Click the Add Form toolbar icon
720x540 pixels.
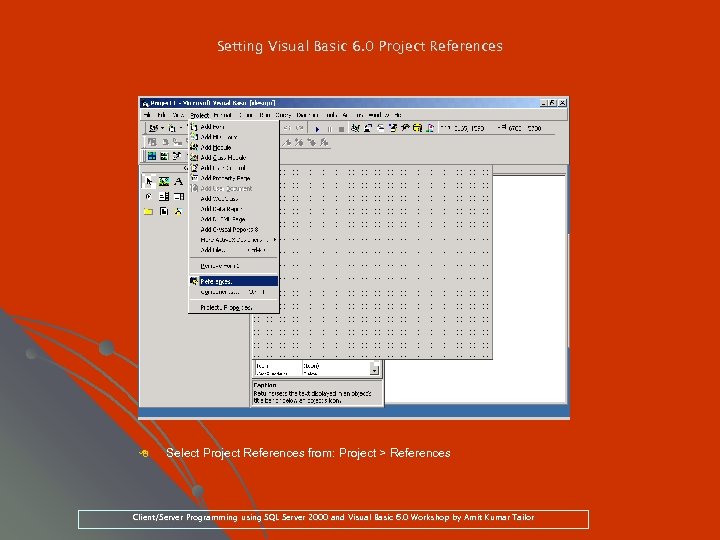[172, 128]
